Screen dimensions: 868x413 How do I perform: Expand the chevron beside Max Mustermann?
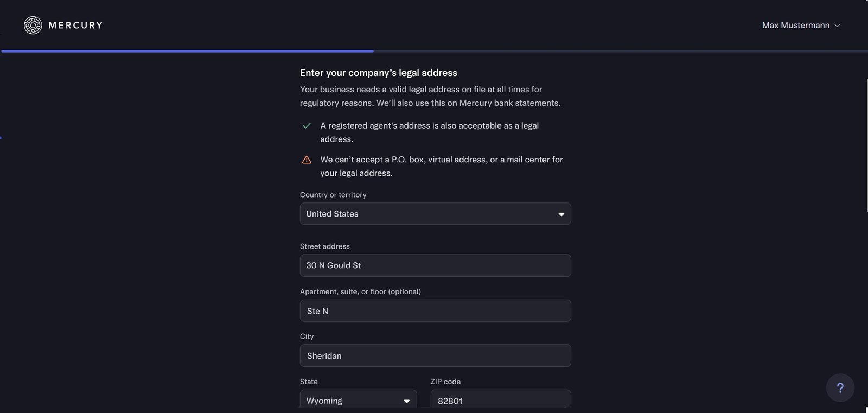click(837, 26)
